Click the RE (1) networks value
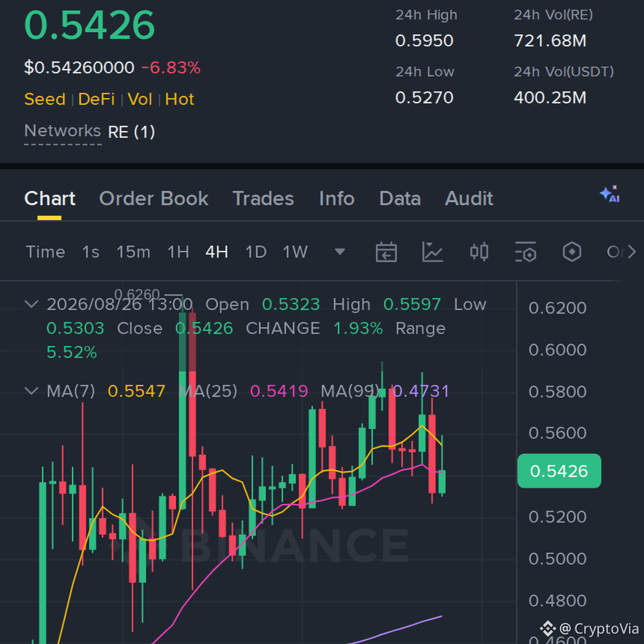Viewport: 644px width, 644px height. pos(131,132)
